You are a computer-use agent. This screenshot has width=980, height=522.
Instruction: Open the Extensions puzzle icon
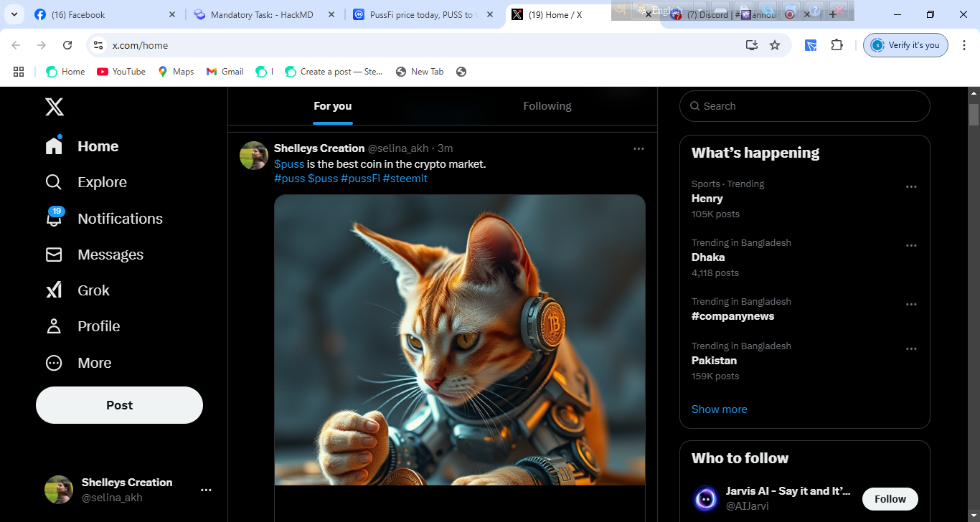coord(837,45)
